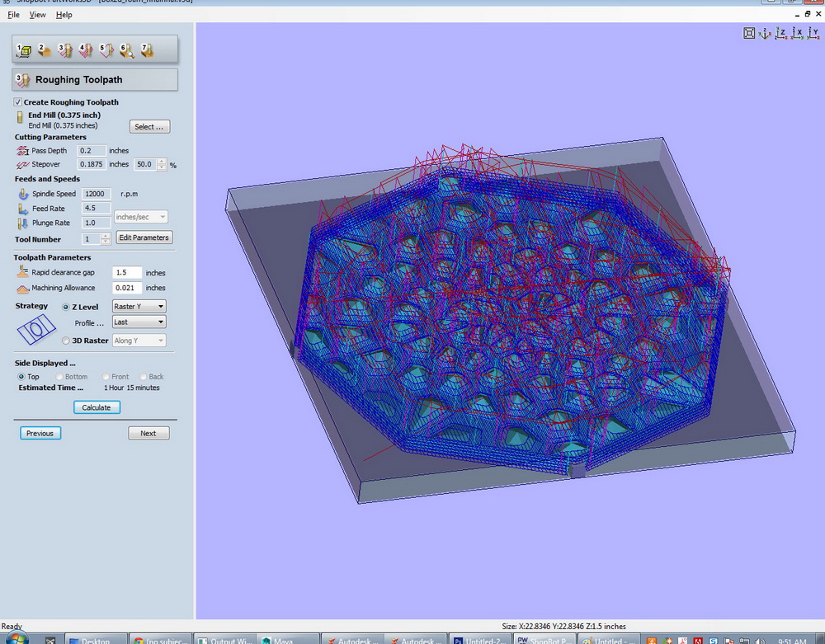825x644 pixels.
Task: Open step 1 model orientation and size
Action: 24,50
